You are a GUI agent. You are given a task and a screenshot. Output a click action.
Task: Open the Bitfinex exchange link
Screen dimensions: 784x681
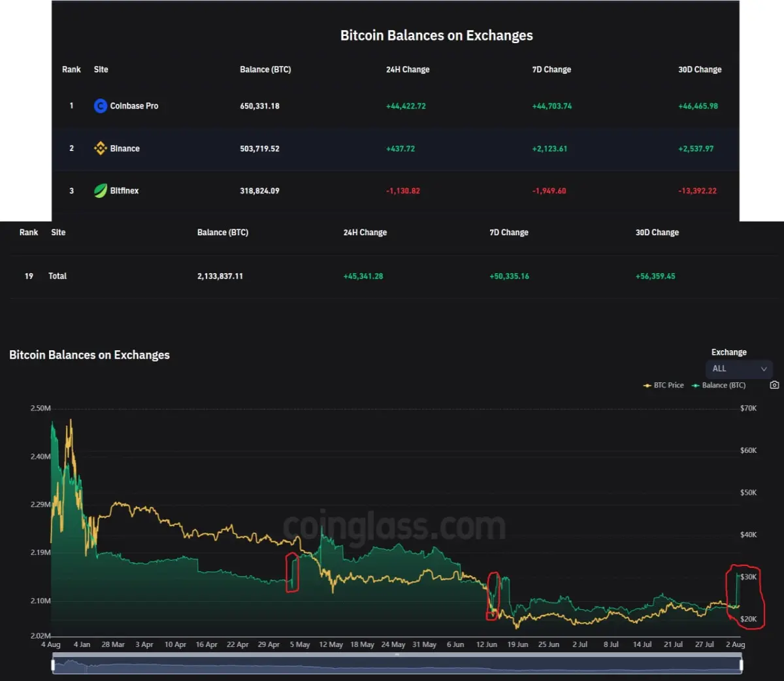pos(124,191)
